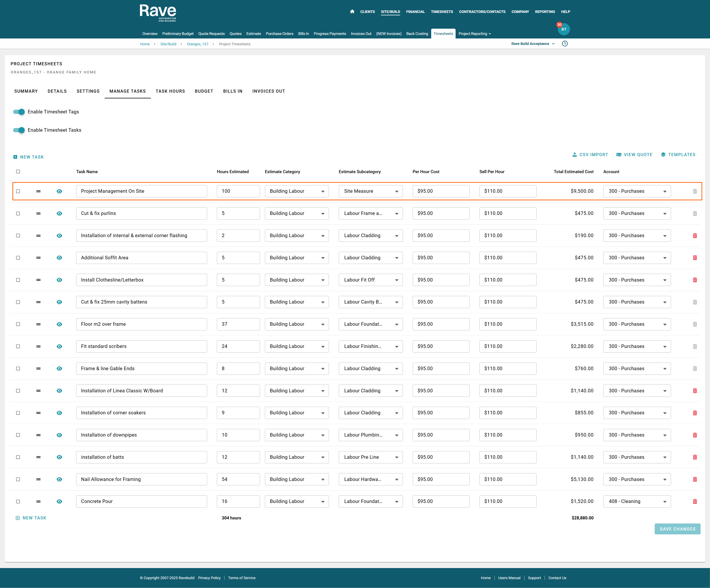
Task: Click the Rave logo
Action: pyautogui.click(x=158, y=13)
